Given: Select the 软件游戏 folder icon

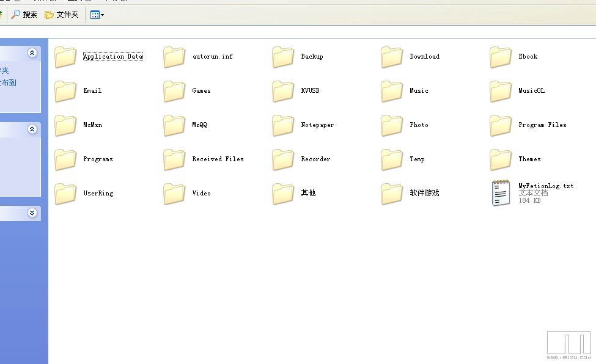Looking at the screenshot, I should point(392,194).
